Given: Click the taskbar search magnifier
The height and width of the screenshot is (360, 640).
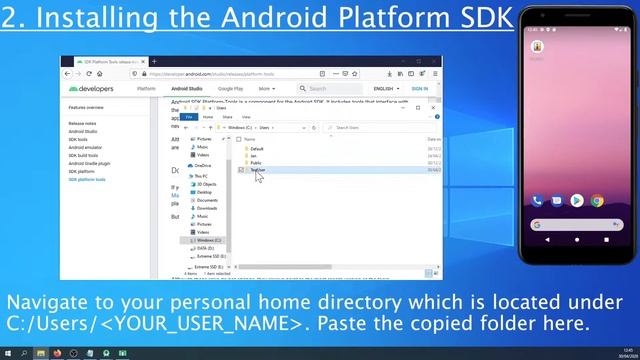Looking at the screenshot, I should click(x=24, y=353).
